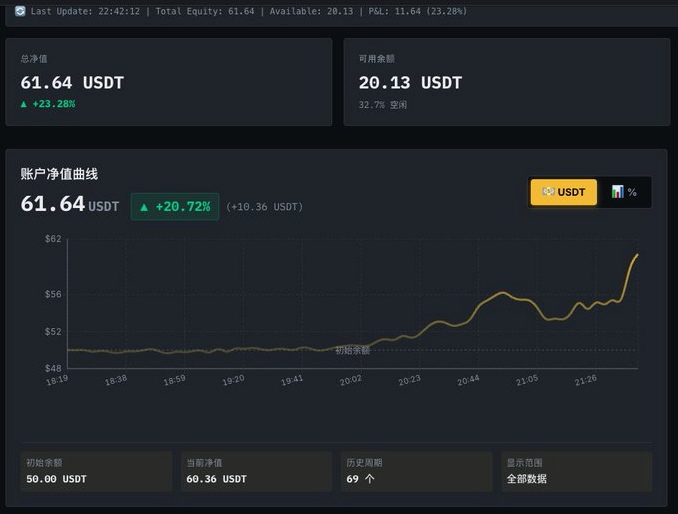
Task: Click the 21:05 time axis label
Action: [x=526, y=380]
